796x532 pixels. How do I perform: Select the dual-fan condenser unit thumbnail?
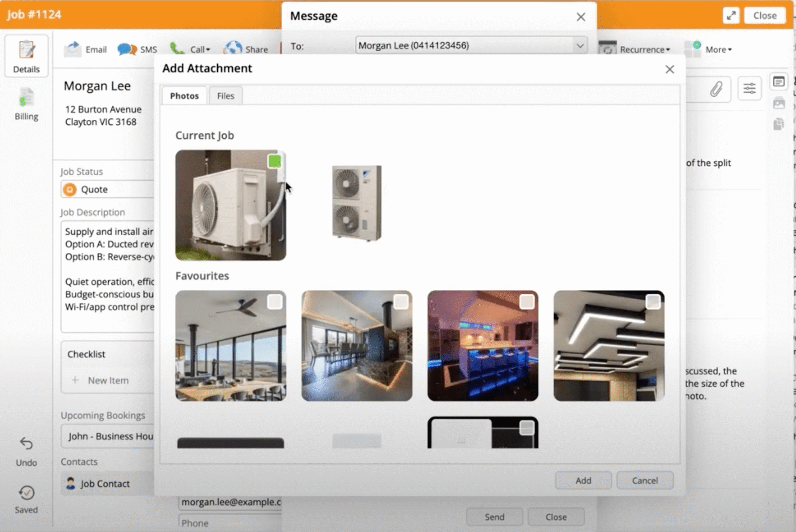click(357, 203)
